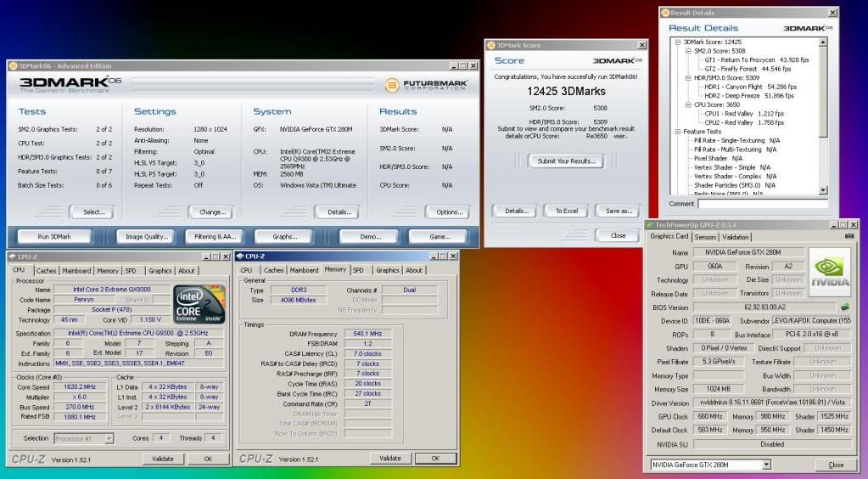The width and height of the screenshot is (868, 479).
Task: Click OK in CPU-Z memory window
Action: [435, 459]
